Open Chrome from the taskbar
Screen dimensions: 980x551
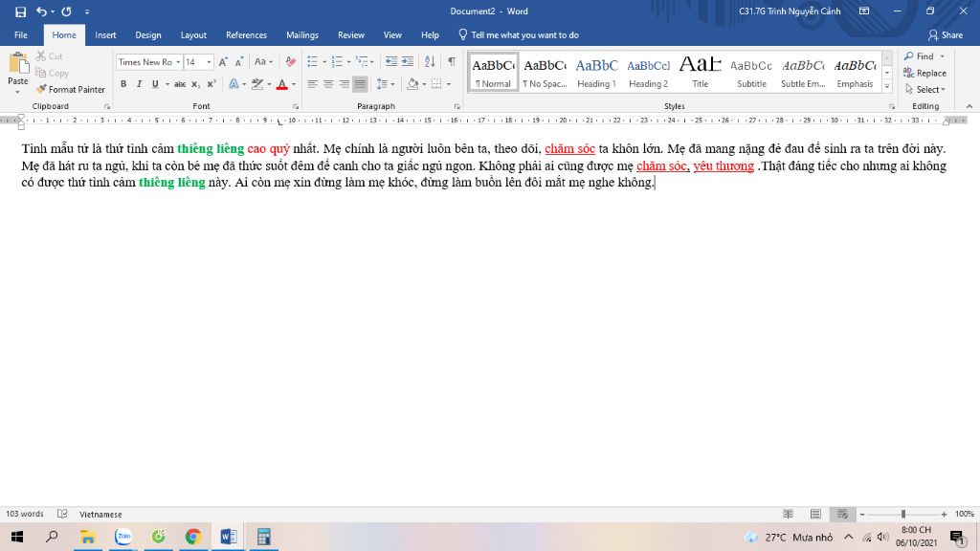point(193,537)
